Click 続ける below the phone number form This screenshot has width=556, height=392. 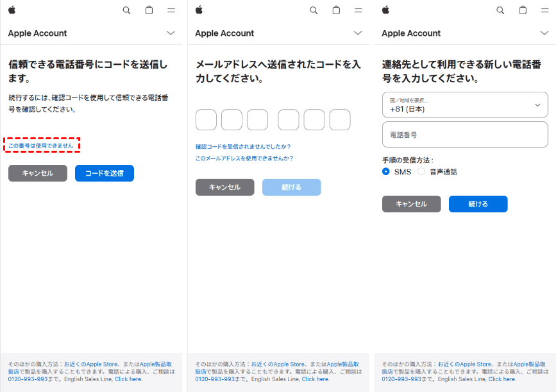click(x=478, y=204)
